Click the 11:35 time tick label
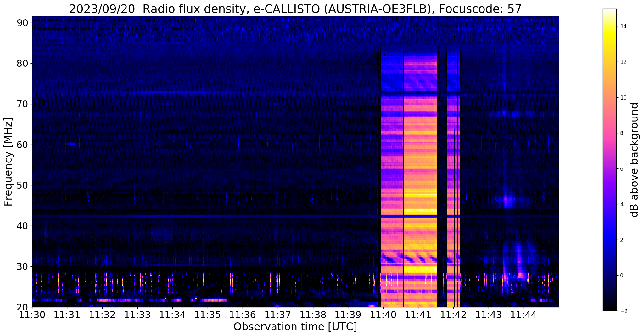Image resolution: width=644 pixels, height=336 pixels. tap(207, 315)
